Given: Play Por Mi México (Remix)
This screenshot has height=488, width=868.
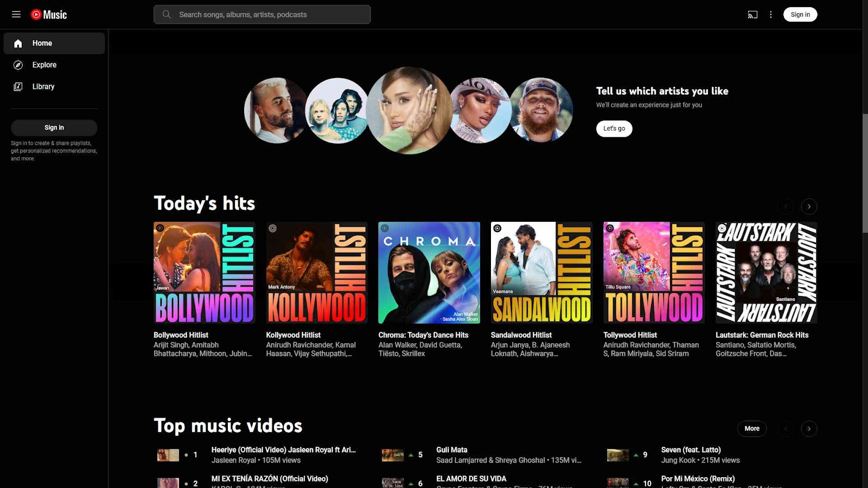Looking at the screenshot, I should pos(698,479).
